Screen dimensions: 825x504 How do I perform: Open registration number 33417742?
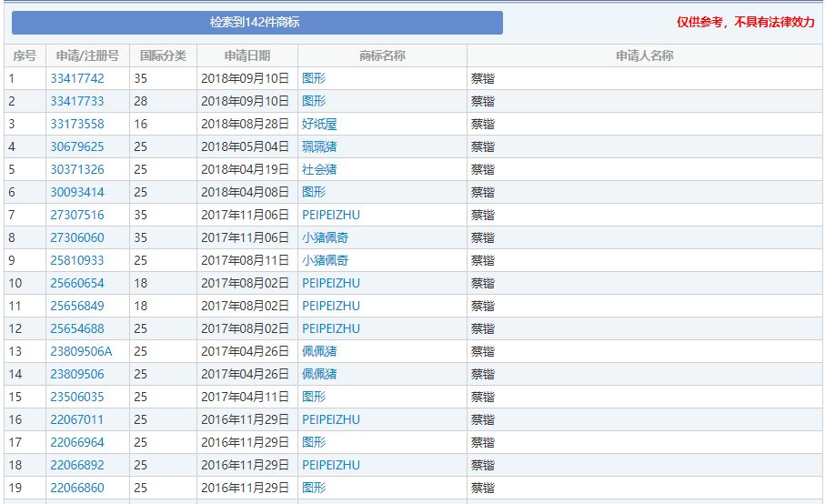tap(76, 78)
